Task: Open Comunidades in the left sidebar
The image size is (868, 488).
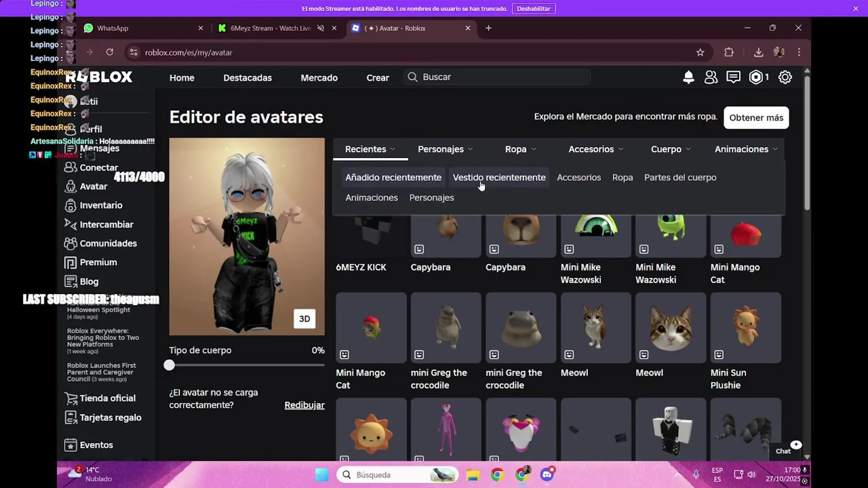Action: [x=100, y=243]
